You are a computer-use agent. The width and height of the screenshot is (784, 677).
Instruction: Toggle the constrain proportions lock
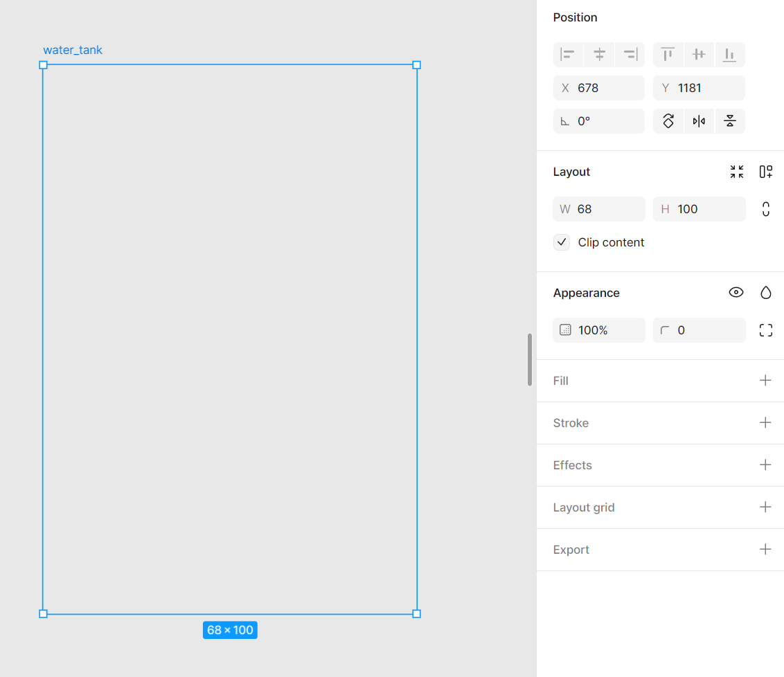[x=765, y=209]
